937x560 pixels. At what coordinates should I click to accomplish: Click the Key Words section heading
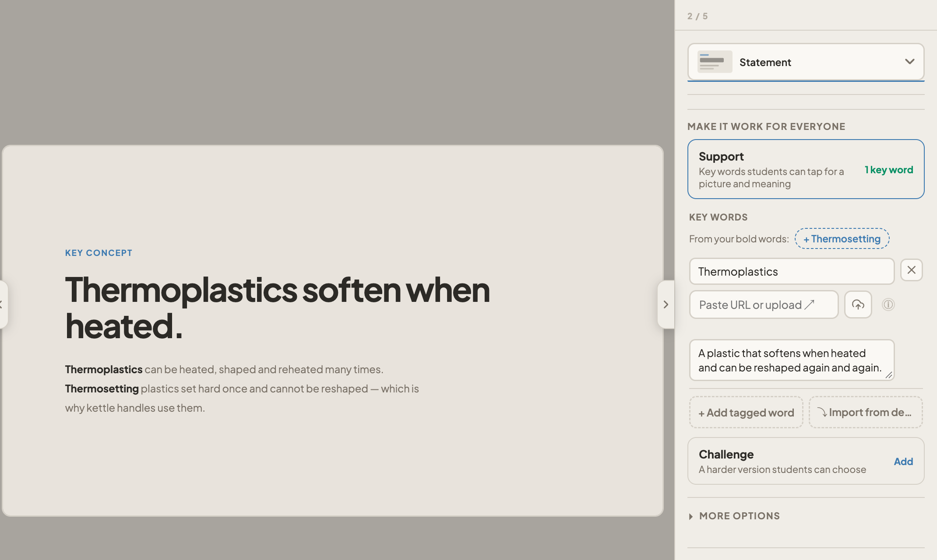[x=719, y=217]
